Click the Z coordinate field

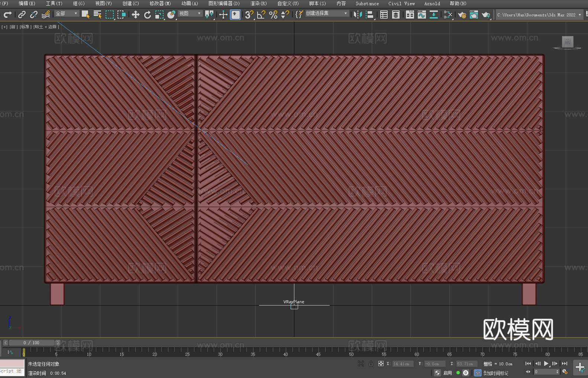pyautogui.click(x=466, y=364)
